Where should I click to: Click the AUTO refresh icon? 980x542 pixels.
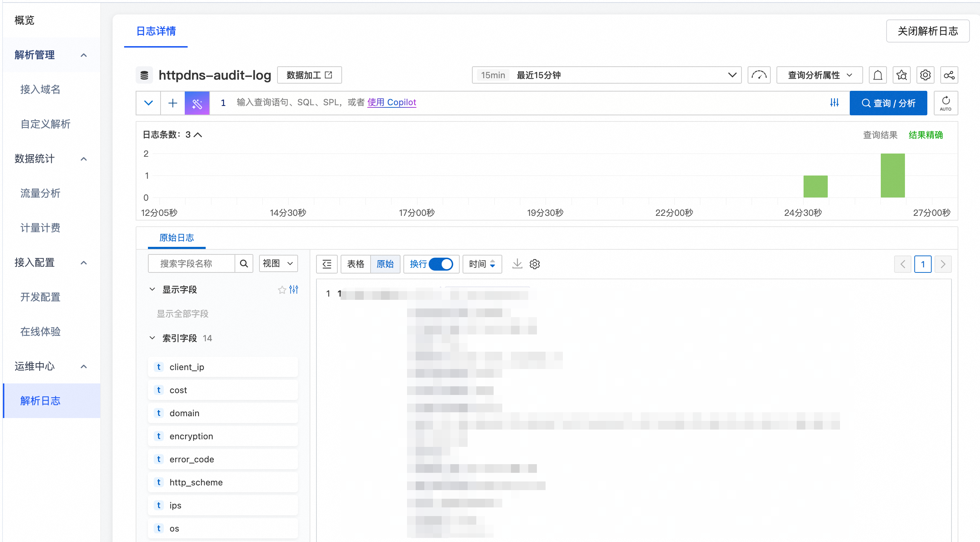[945, 103]
